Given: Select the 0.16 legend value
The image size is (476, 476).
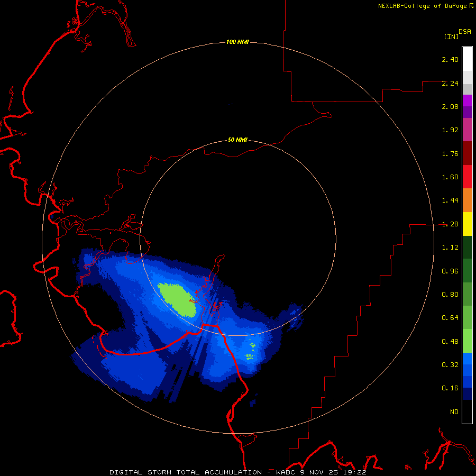Looking at the screenshot, I should click(450, 388).
